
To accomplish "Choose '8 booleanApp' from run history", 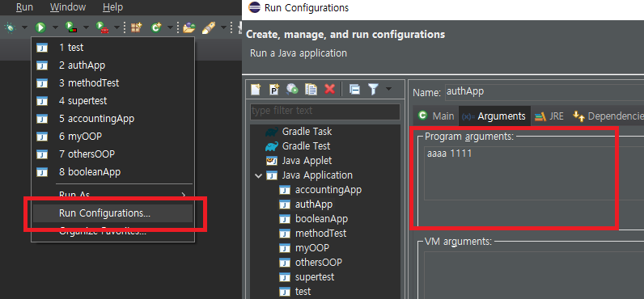I will [112, 172].
